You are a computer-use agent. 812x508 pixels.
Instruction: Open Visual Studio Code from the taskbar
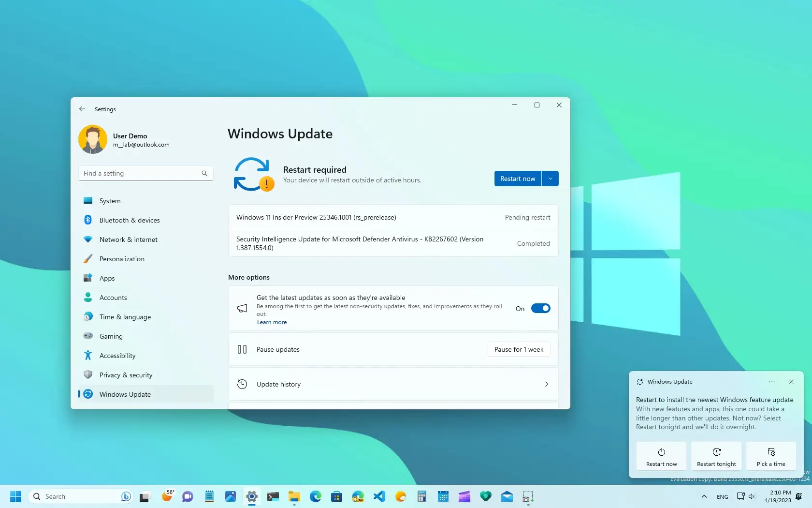(x=379, y=496)
